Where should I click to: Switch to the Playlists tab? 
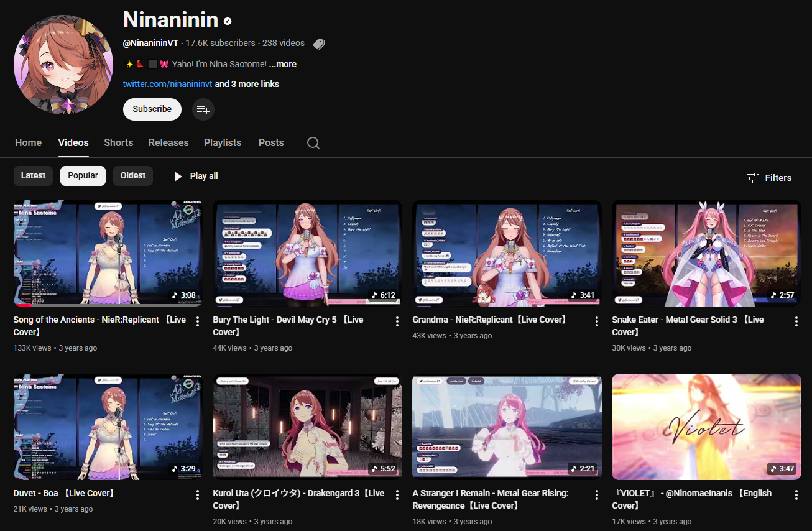click(x=223, y=143)
